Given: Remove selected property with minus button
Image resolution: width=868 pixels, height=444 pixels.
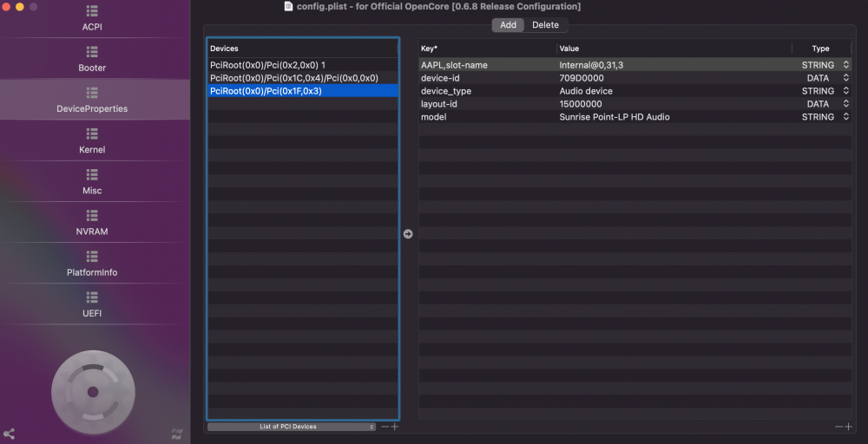Looking at the screenshot, I should coord(838,427).
